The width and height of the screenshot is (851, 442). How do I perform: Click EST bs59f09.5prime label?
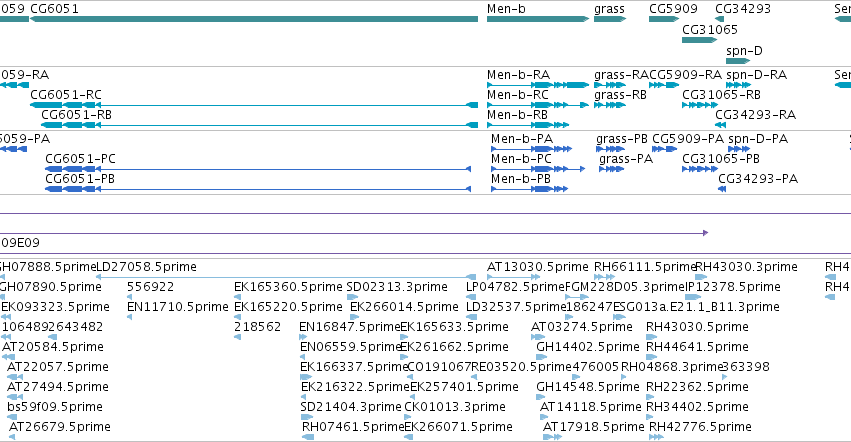click(55, 407)
